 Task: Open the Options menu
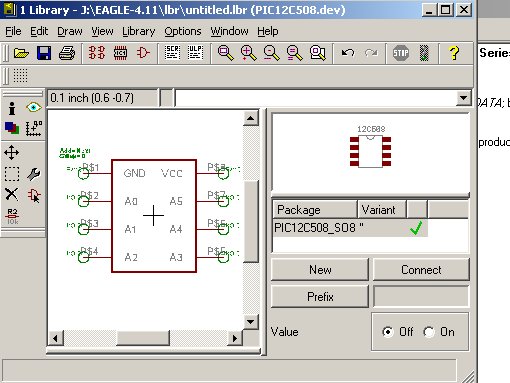pyautogui.click(x=183, y=31)
